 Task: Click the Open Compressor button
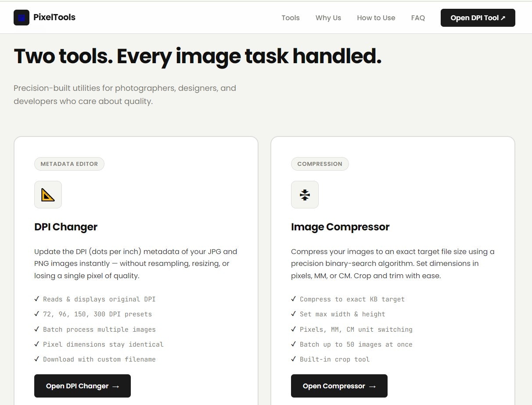pos(339,386)
